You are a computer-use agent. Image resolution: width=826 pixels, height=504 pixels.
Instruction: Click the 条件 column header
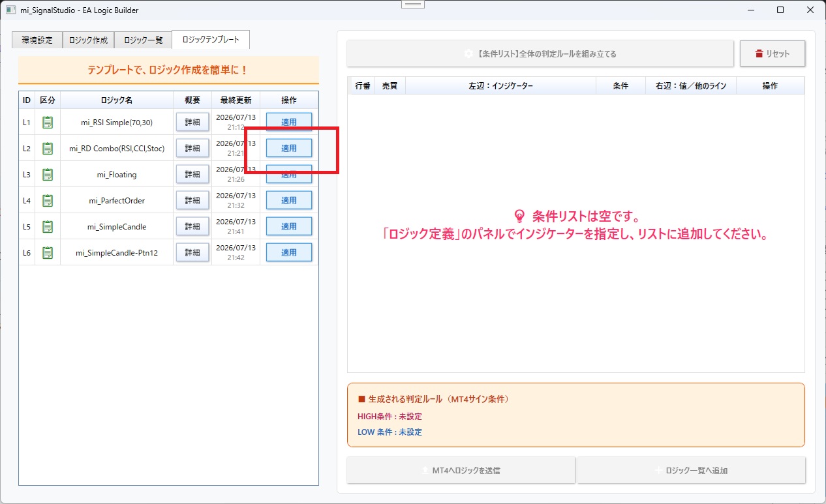620,85
